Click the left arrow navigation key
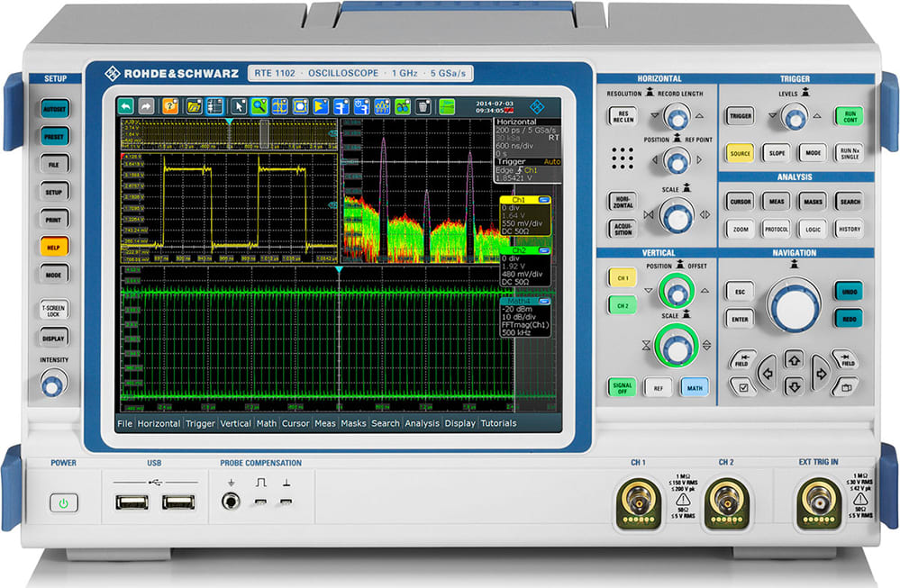900x588 pixels. (767, 373)
